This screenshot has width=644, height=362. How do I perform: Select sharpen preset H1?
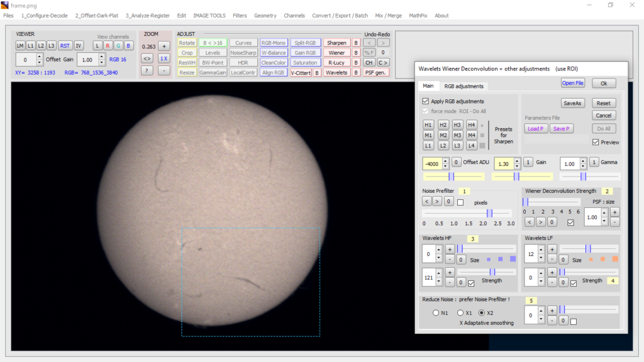pyautogui.click(x=428, y=125)
